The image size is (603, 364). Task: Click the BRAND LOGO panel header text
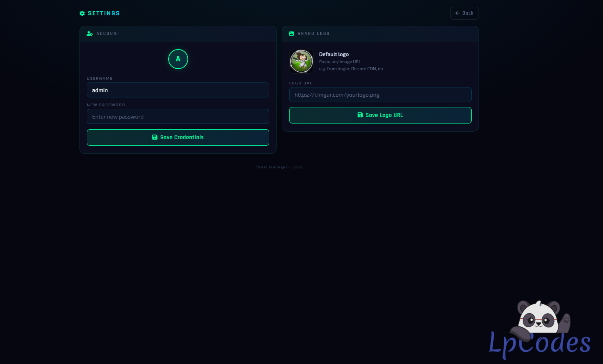tap(313, 34)
